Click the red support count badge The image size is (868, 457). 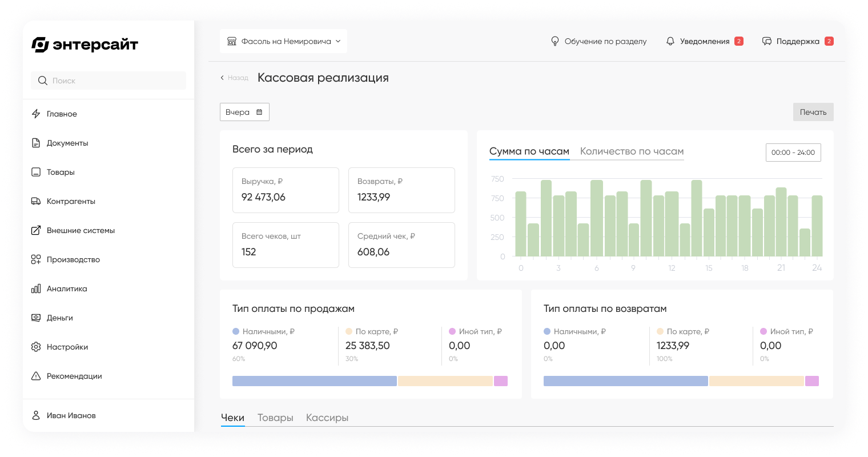tap(829, 41)
